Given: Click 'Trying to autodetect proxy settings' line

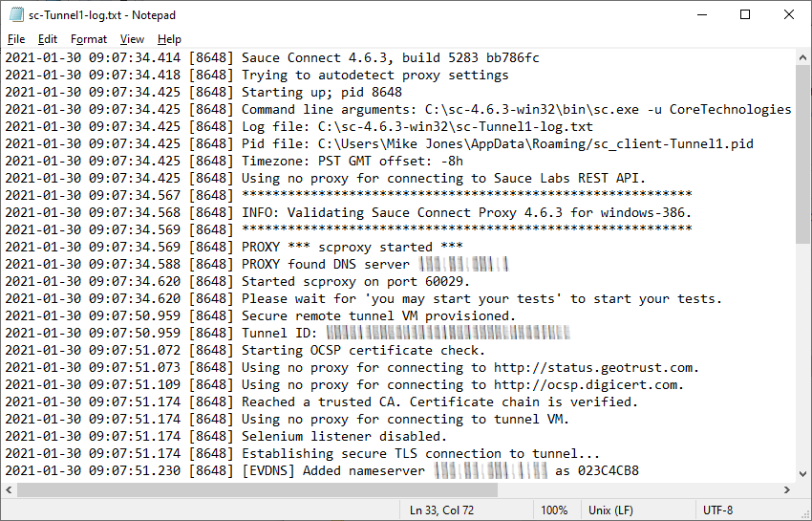Looking at the screenshot, I should coord(257,75).
